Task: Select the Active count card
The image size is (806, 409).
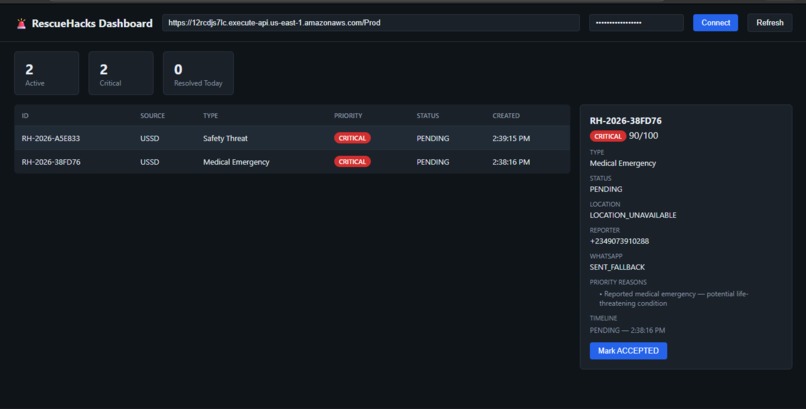Action: pyautogui.click(x=47, y=73)
